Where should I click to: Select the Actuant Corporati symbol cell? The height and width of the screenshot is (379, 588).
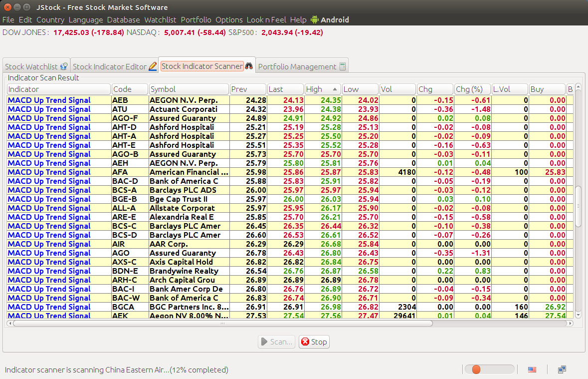[189, 109]
